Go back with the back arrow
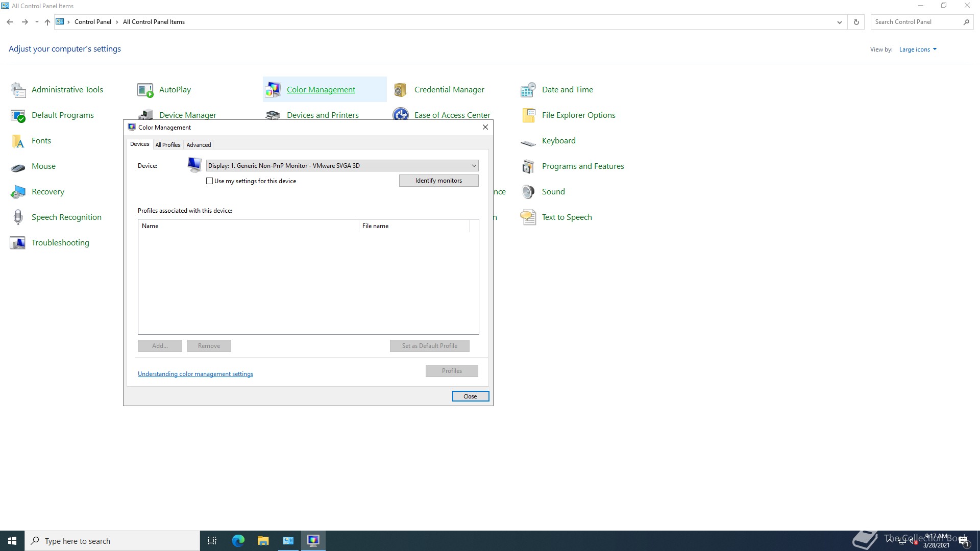Image resolution: width=980 pixels, height=551 pixels. pos(10,22)
